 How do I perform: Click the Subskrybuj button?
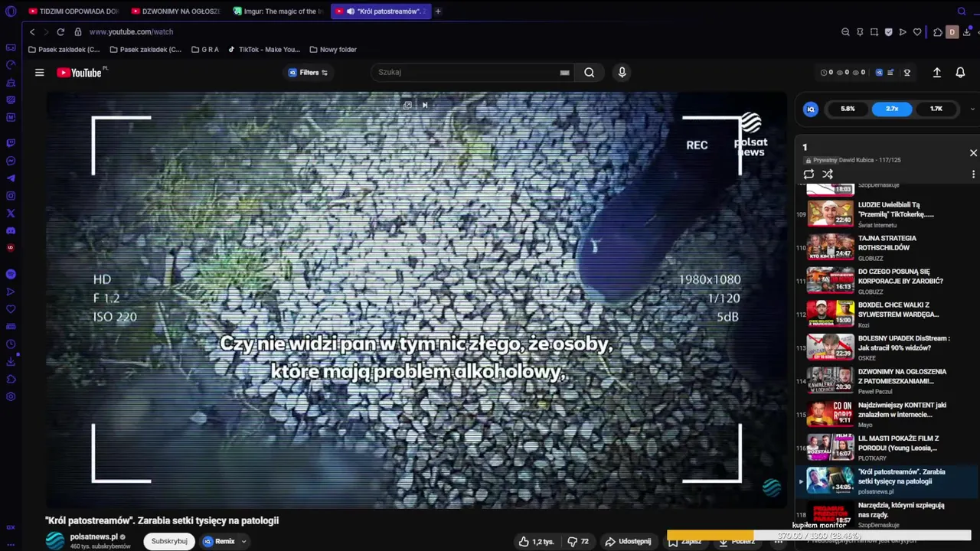(169, 541)
